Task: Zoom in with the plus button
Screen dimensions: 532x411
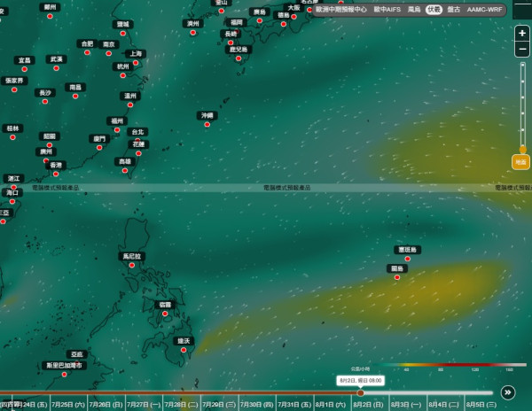Action: coord(522,33)
